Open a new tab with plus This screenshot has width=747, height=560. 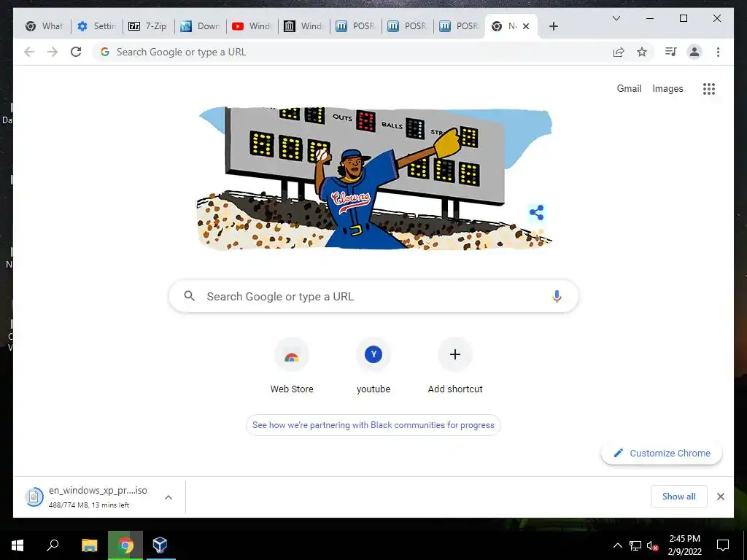tap(553, 26)
